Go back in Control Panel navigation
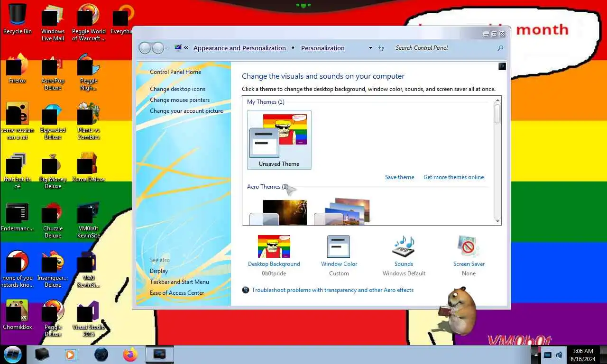 tap(145, 48)
